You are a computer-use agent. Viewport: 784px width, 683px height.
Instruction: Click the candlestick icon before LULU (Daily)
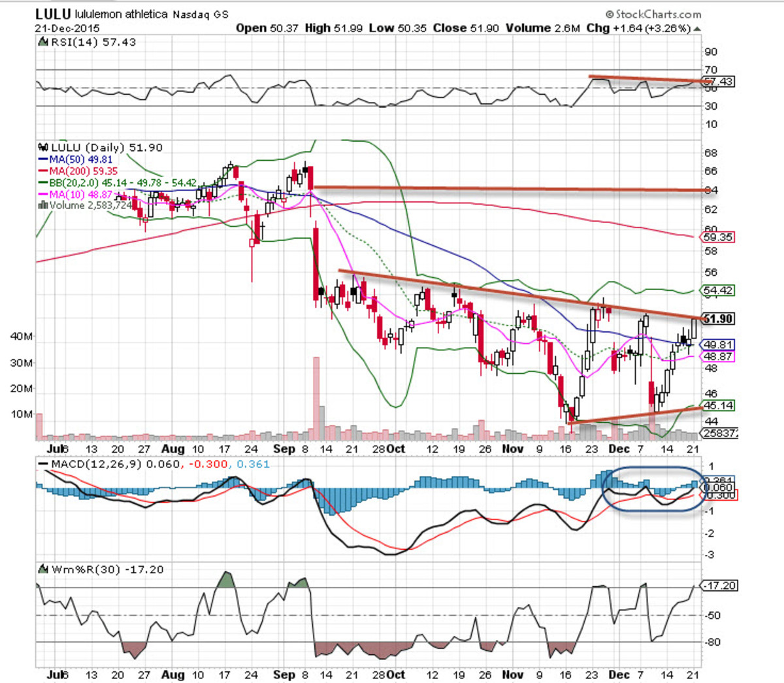click(x=43, y=148)
